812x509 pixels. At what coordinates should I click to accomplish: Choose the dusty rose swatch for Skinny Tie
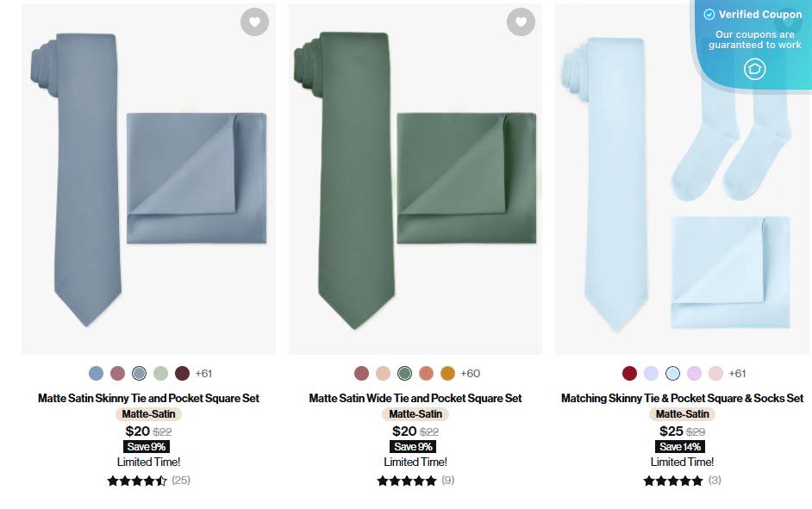[117, 373]
